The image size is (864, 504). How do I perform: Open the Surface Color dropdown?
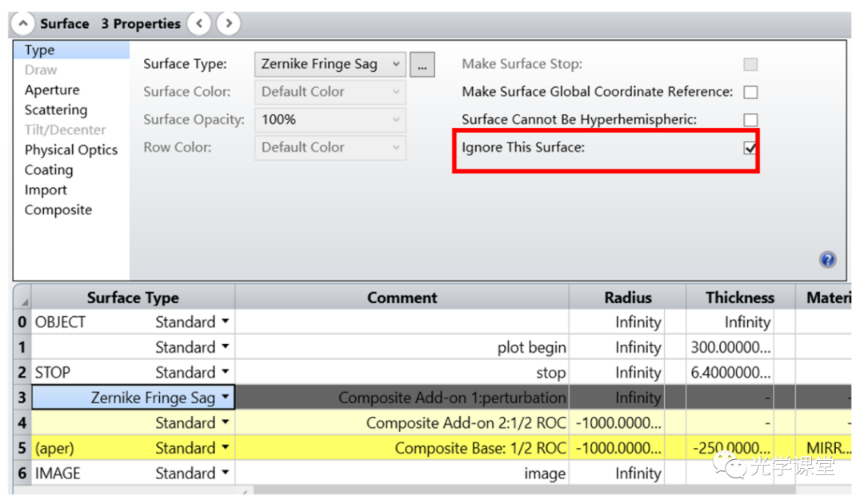pyautogui.click(x=330, y=92)
